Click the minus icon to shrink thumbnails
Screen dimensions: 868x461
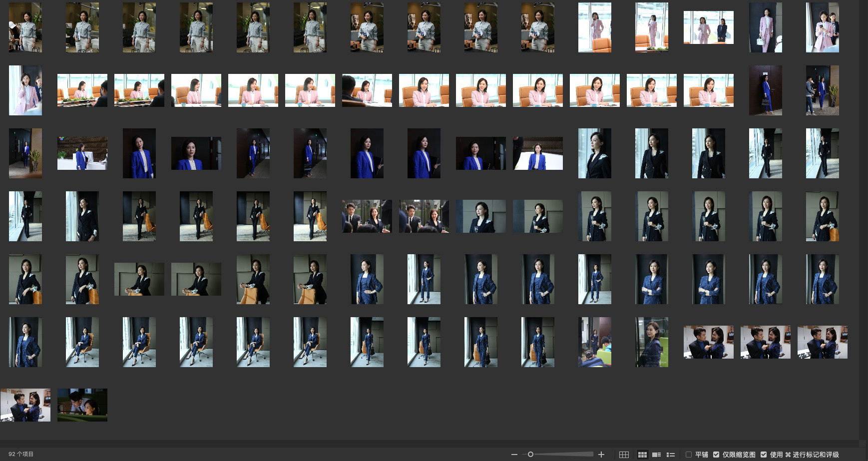[x=514, y=455]
